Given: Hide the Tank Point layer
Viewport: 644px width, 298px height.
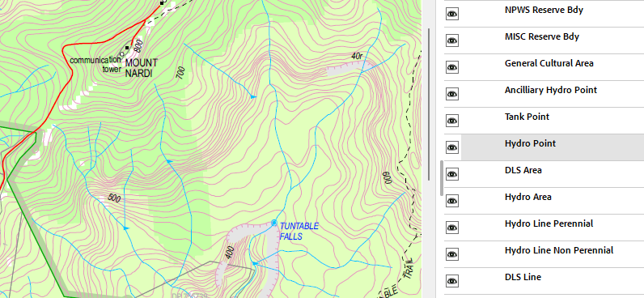Looking at the screenshot, I should coord(451,121).
